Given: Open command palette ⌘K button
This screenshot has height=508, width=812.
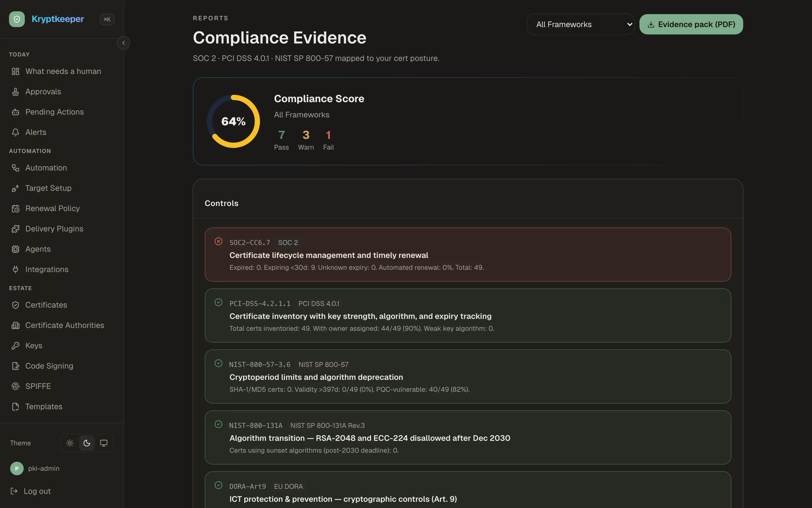Looking at the screenshot, I should pos(107,19).
